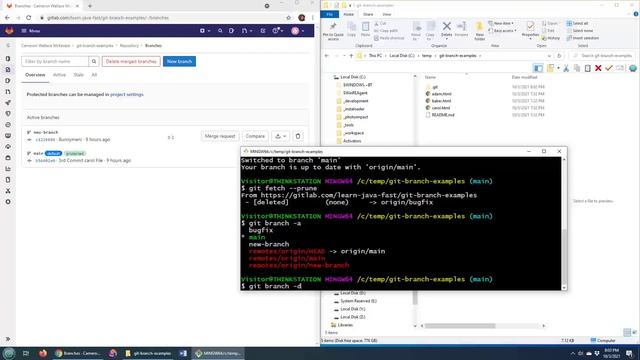This screenshot has width=640, height=360.
Task: Open the New item dropdown in ribbon
Action: point(501,24)
